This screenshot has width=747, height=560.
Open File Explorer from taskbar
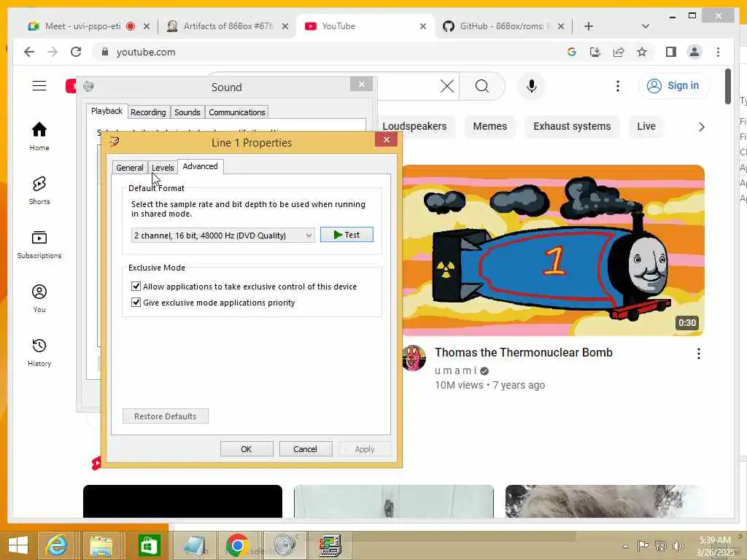[x=101, y=545]
